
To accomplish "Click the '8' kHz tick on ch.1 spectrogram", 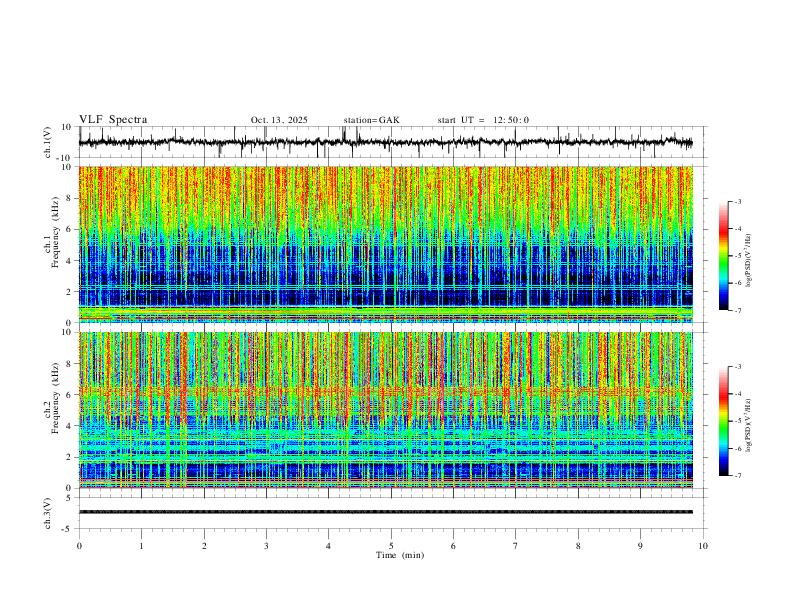I will (69, 198).
